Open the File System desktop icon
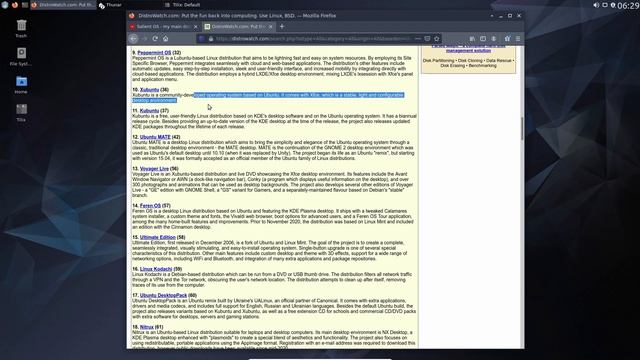This screenshot has width=640, height=360. [x=21, y=56]
